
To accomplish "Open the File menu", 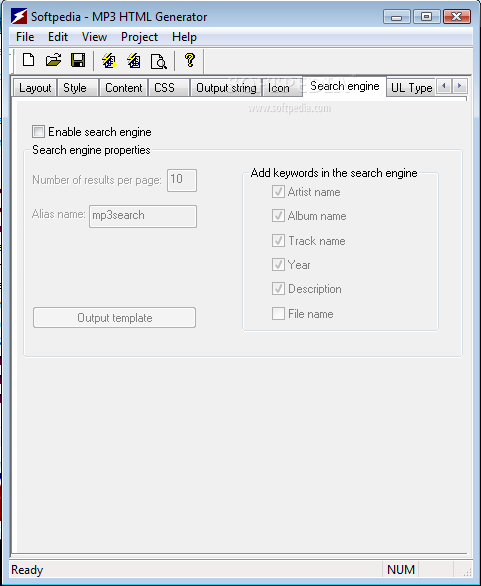I will [x=25, y=37].
